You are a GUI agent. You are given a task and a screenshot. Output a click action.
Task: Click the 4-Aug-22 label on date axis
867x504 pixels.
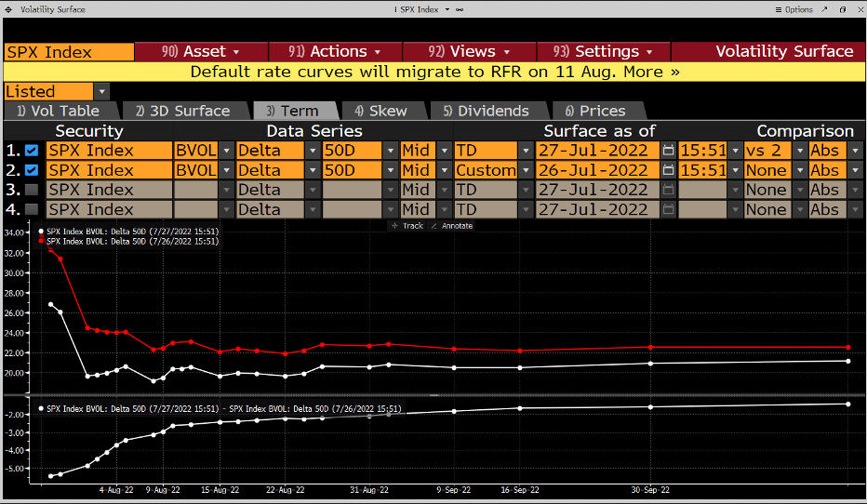[116, 490]
